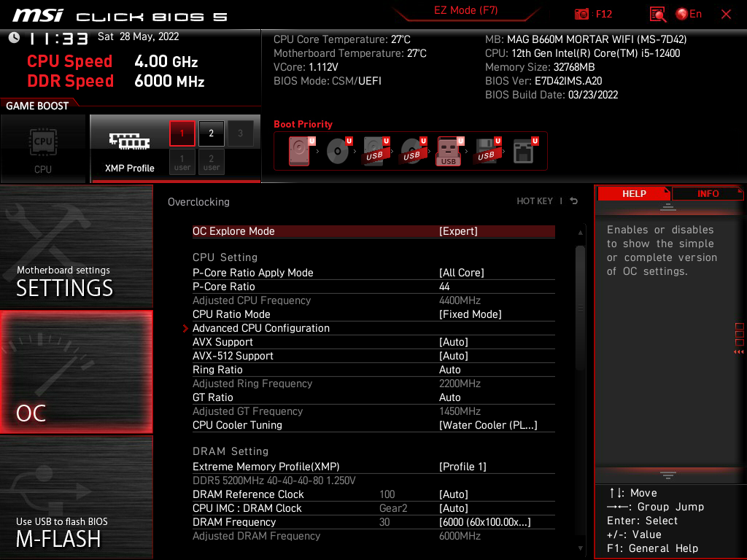Collapse help panel using top grip handle
This screenshot has height=560, width=747.
pyautogui.click(x=668, y=207)
